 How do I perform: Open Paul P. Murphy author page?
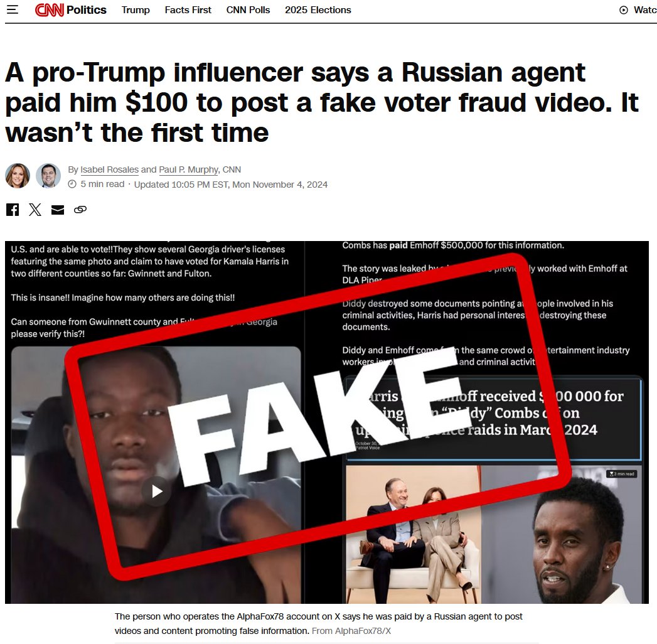188,169
